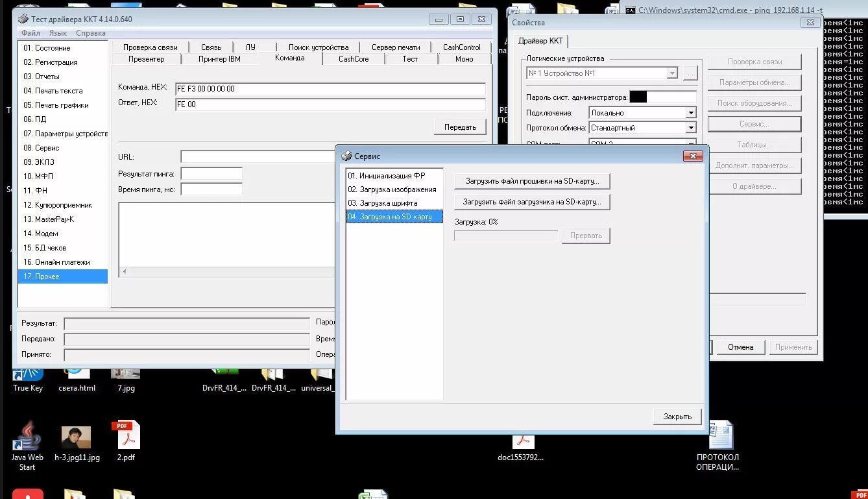Click the Результат пинга field
The image size is (868, 499).
(x=211, y=174)
